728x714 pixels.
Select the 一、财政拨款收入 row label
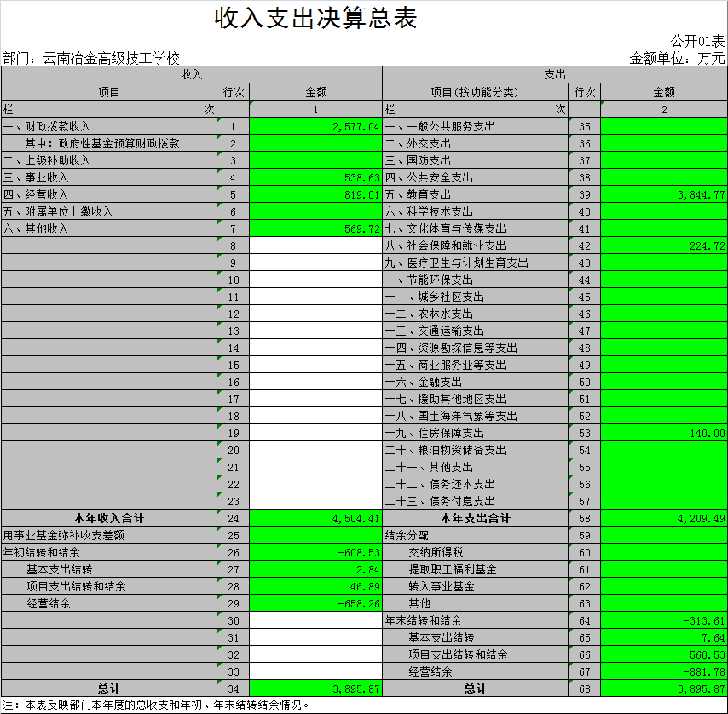pyautogui.click(x=47, y=126)
